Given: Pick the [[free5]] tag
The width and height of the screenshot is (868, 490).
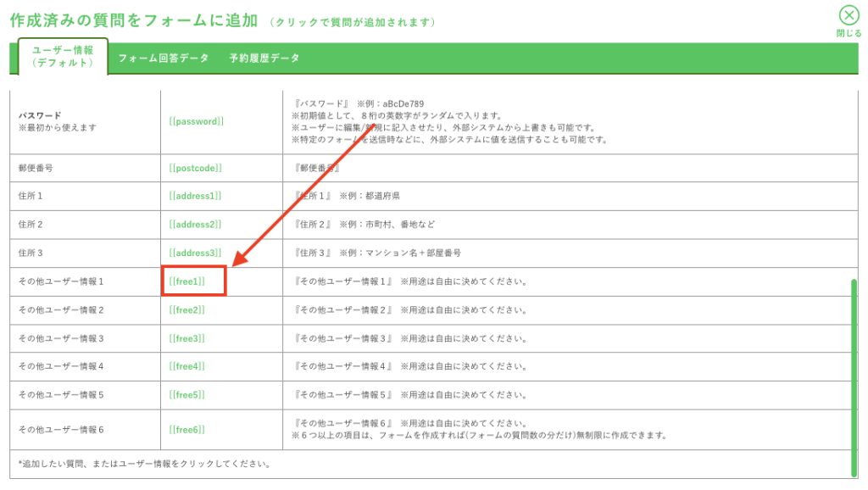Looking at the screenshot, I should [186, 395].
